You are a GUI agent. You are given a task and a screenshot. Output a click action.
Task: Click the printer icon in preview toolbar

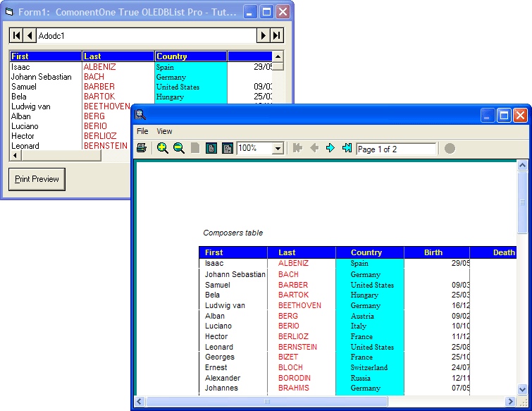pos(142,148)
